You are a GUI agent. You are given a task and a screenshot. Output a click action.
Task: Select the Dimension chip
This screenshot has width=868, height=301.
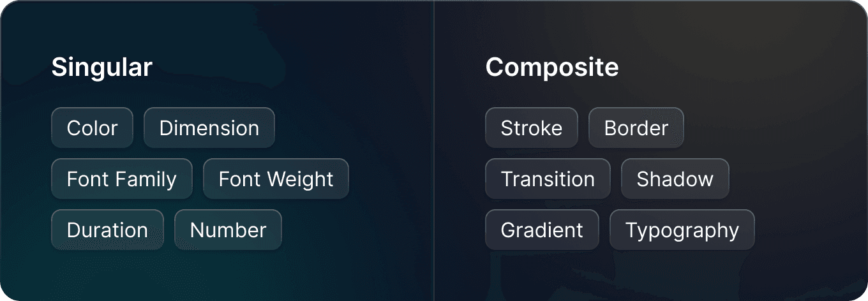pyautogui.click(x=209, y=128)
